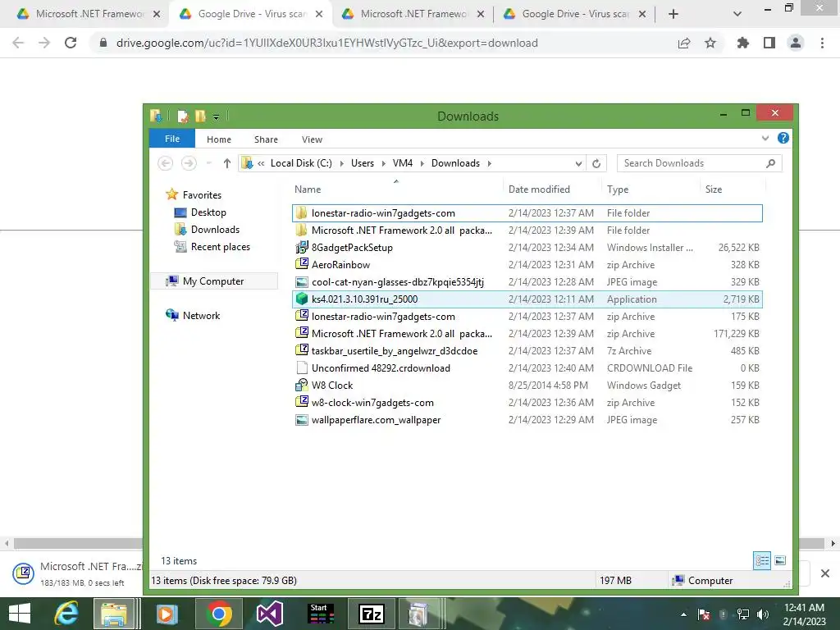The image size is (840, 630).
Task: Select My Computer in the navigation pane
Action: tap(212, 281)
